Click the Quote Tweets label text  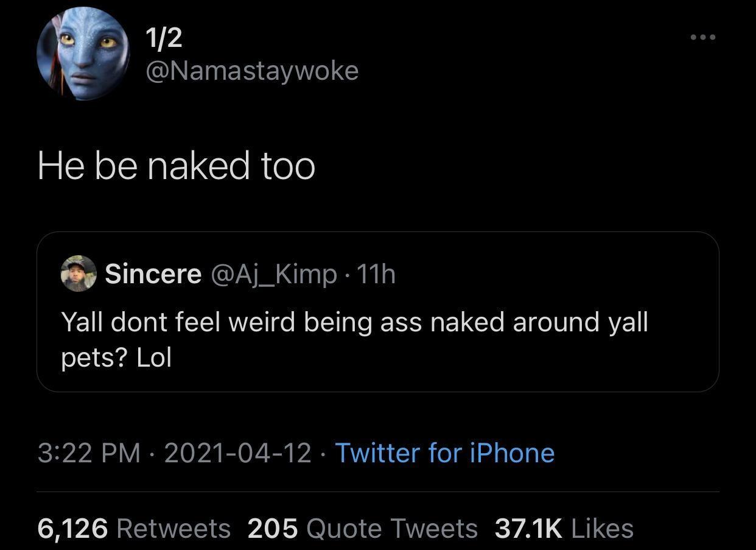391,528
